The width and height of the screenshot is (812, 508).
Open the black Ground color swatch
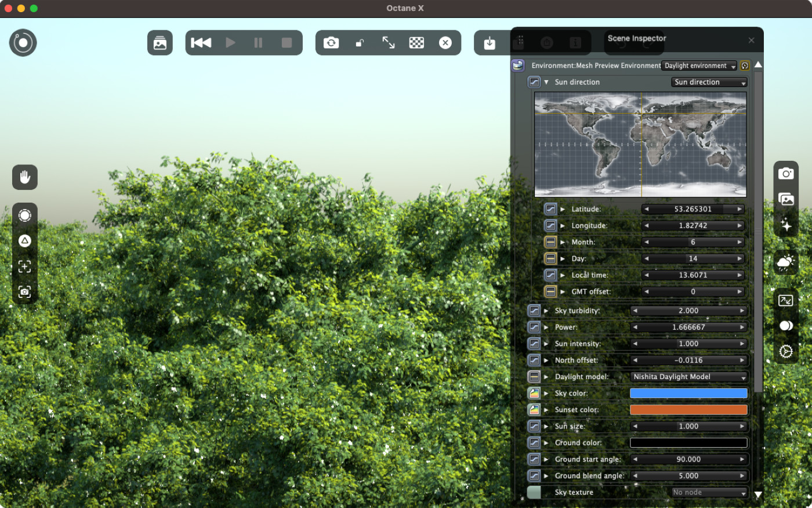coord(688,443)
